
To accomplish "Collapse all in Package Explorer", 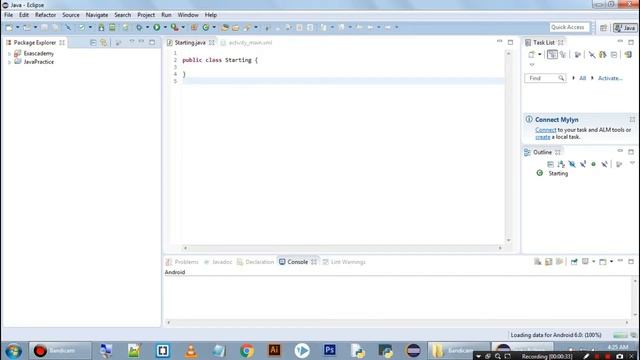I will pyautogui.click(x=93, y=42).
